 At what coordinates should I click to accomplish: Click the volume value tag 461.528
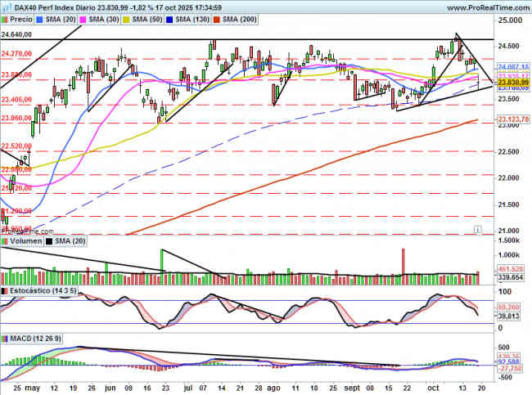pyautogui.click(x=511, y=268)
